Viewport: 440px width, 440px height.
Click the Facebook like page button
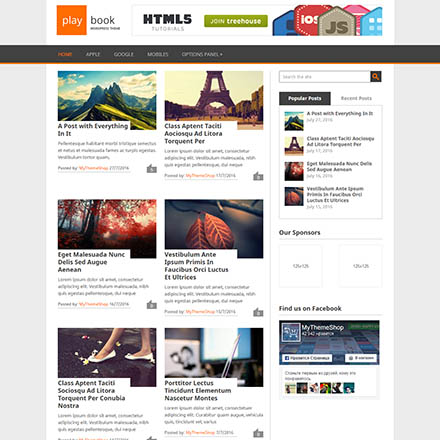[x=307, y=358]
